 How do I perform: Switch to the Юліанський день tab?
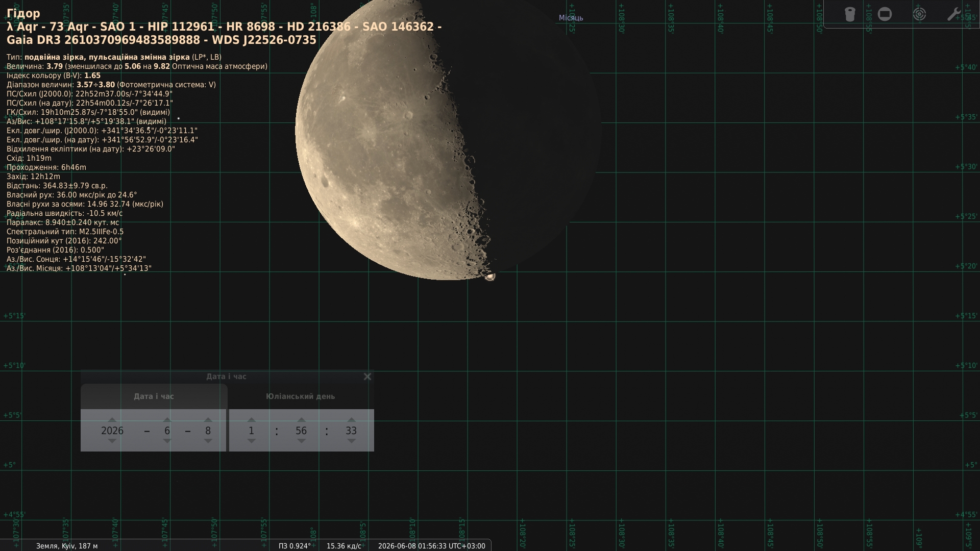(301, 396)
